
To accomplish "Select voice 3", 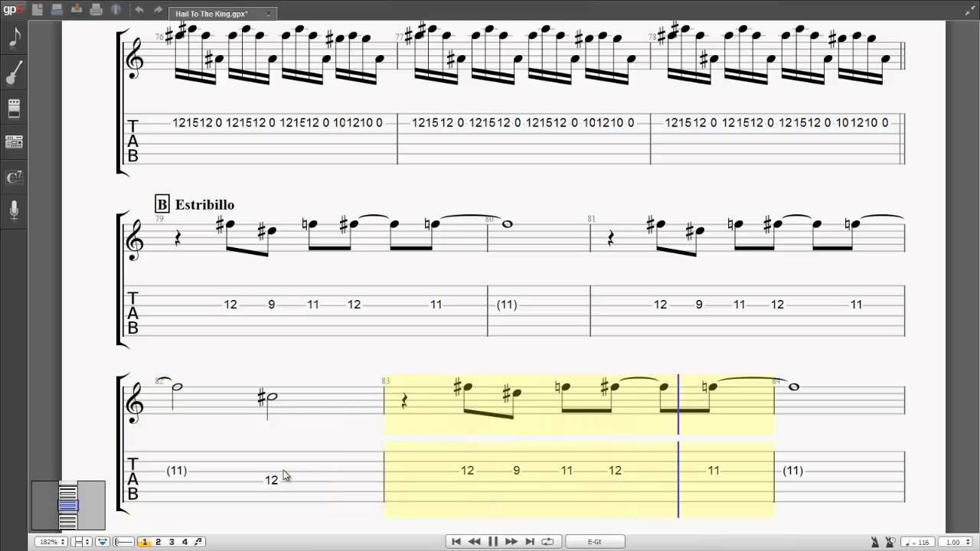I will pyautogui.click(x=171, y=542).
